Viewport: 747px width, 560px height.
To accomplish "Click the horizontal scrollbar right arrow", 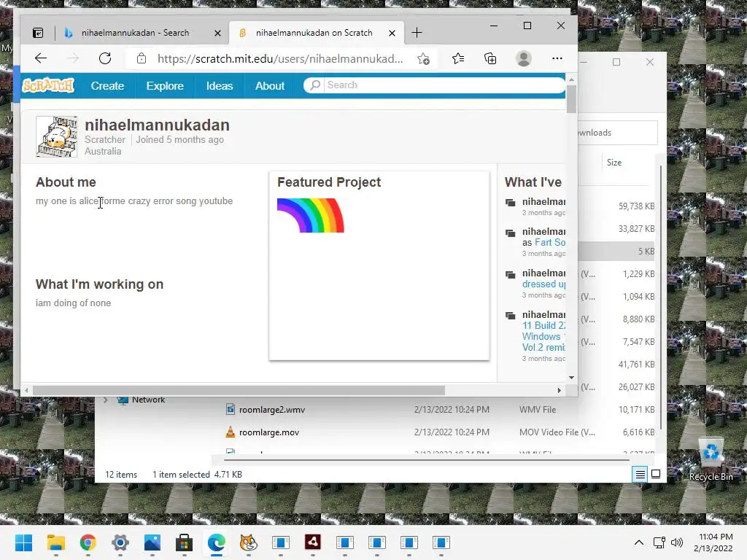I will click(x=560, y=391).
